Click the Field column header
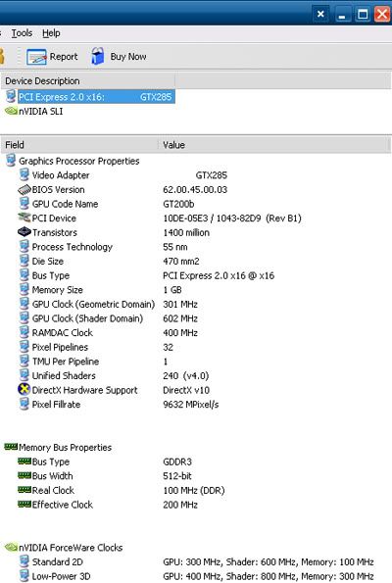The height and width of the screenshot is (583, 392). point(79,145)
